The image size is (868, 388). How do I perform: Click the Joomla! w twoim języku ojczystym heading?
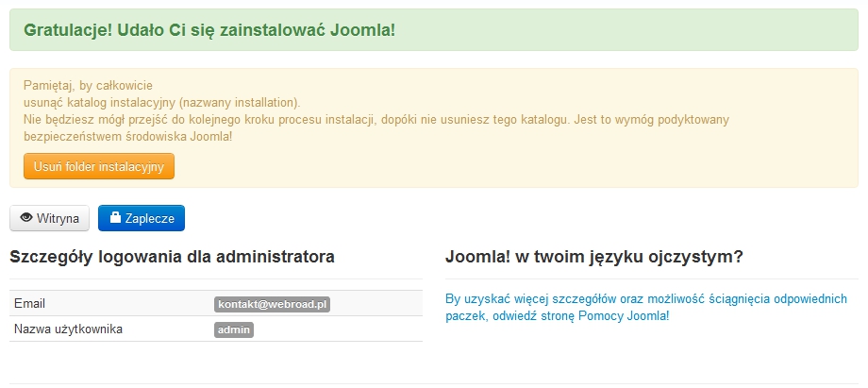pyautogui.click(x=593, y=257)
